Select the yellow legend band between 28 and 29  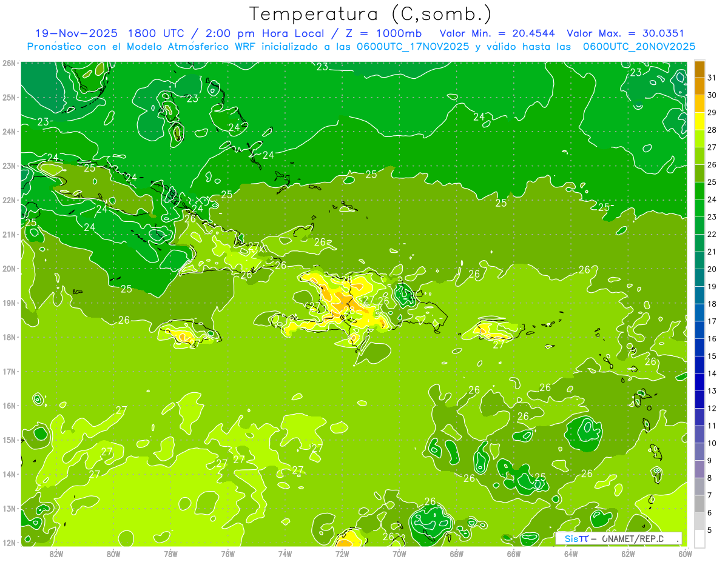tap(699, 121)
